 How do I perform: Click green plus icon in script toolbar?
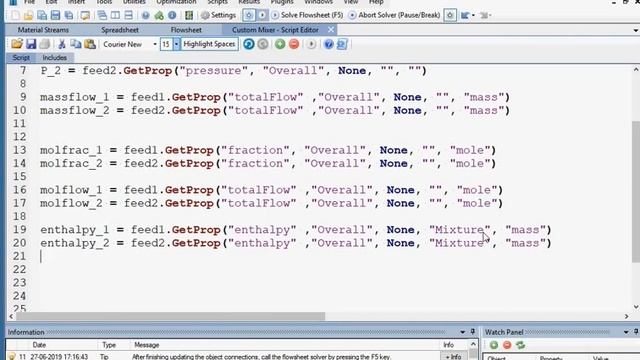pos(280,44)
